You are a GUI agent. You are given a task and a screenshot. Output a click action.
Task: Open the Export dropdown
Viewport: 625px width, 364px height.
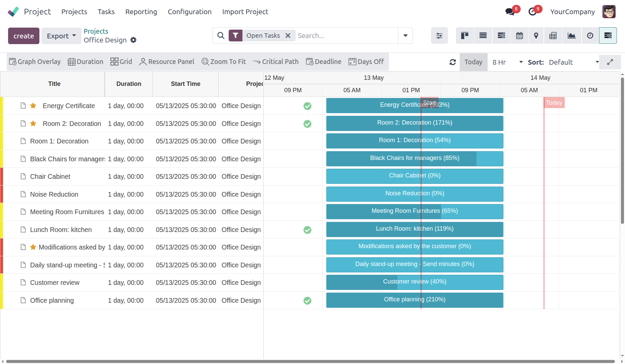tap(61, 36)
